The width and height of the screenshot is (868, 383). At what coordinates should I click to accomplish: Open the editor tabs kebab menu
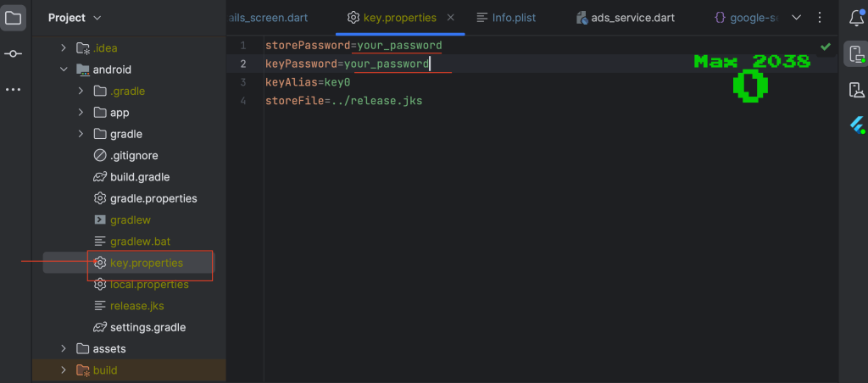pos(820,18)
